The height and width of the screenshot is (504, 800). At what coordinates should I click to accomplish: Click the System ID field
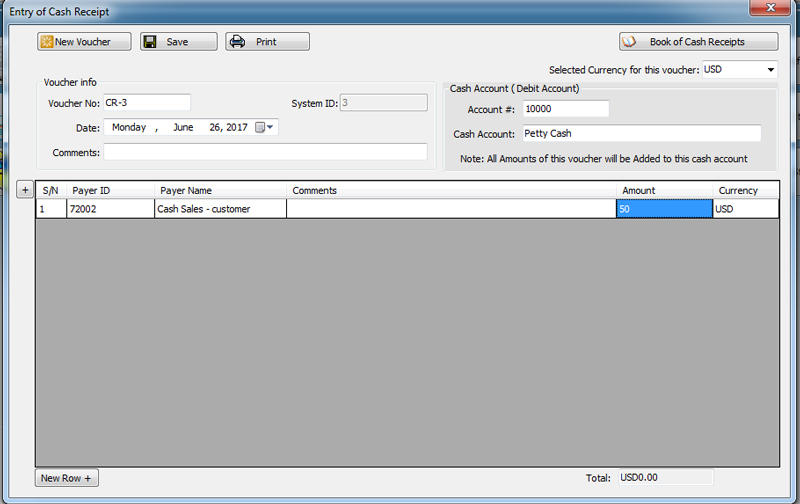[384, 103]
